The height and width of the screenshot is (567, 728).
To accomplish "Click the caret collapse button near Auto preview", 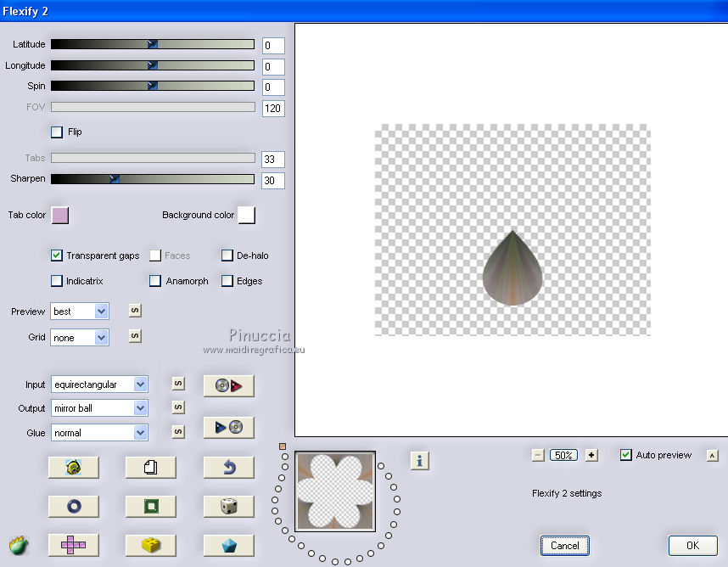I will pos(712,456).
